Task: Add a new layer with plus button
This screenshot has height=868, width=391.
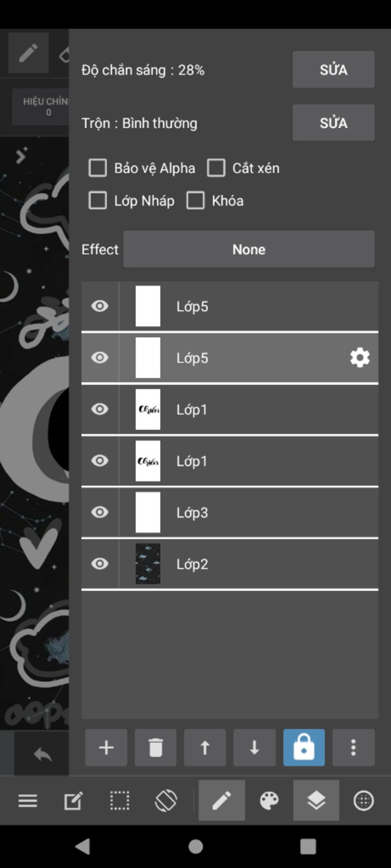Action: 106,747
